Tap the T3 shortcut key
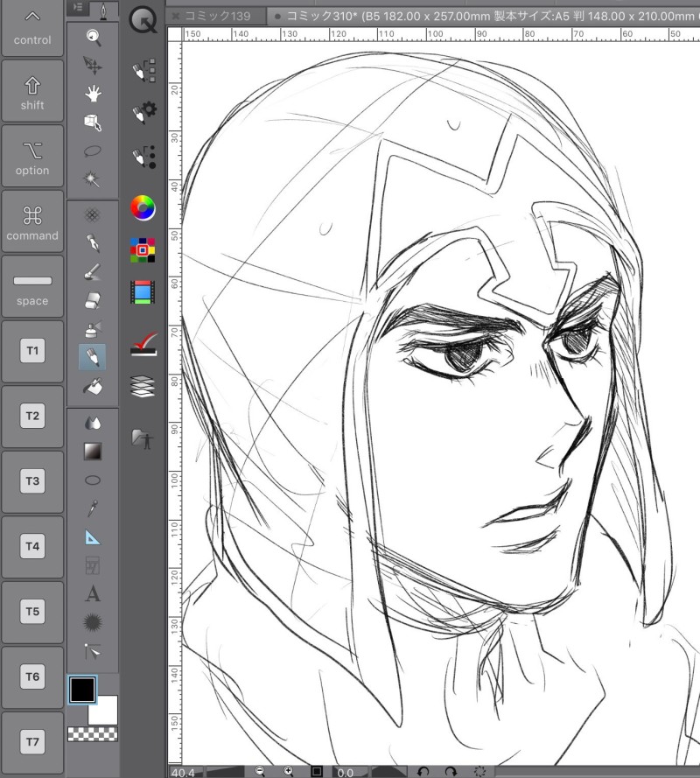Screen dimensions: 700x778 [x=32, y=482]
